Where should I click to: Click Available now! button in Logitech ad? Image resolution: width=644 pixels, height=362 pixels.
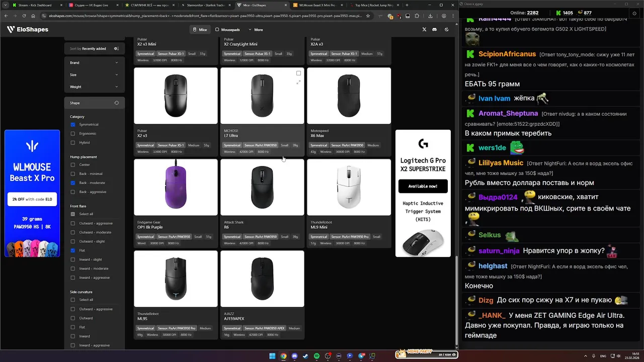pos(423,186)
